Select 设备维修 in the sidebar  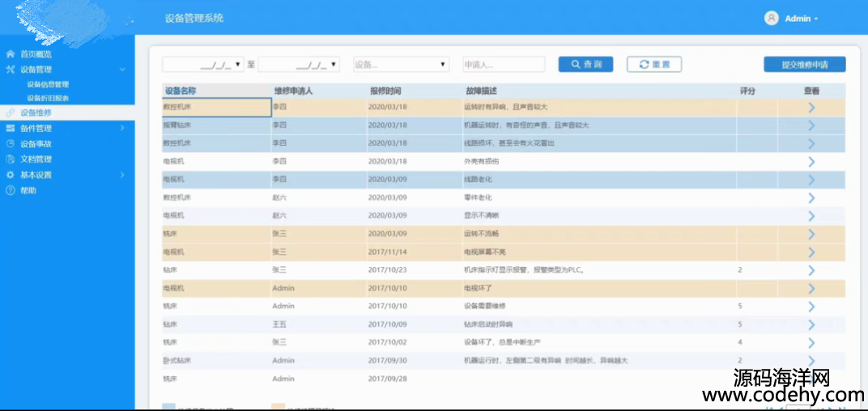tap(67, 112)
